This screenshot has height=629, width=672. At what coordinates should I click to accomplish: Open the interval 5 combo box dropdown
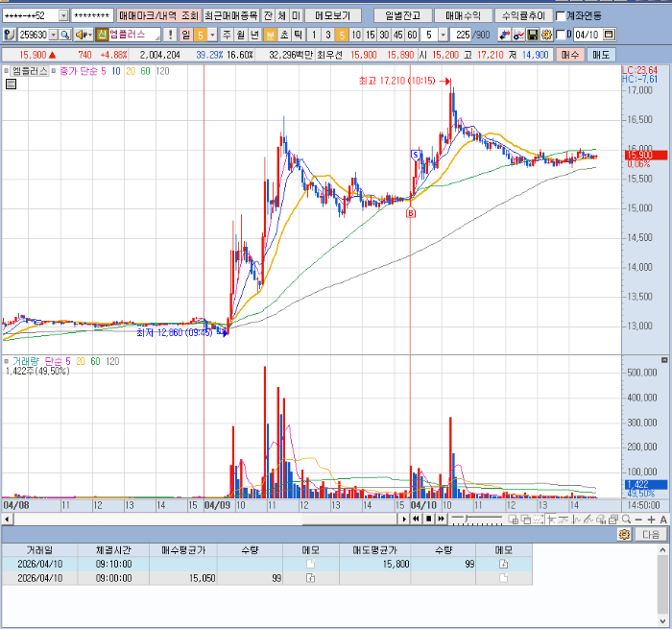(444, 35)
